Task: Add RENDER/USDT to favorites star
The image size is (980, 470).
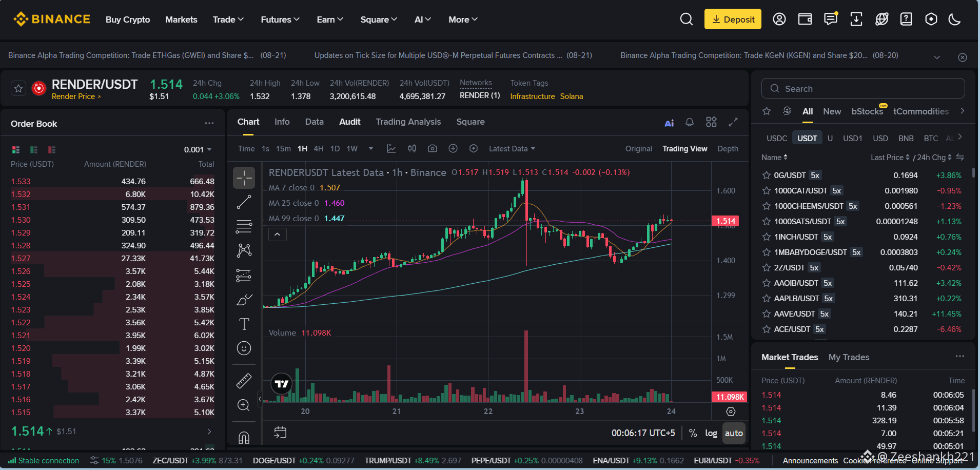Action: 18,89
